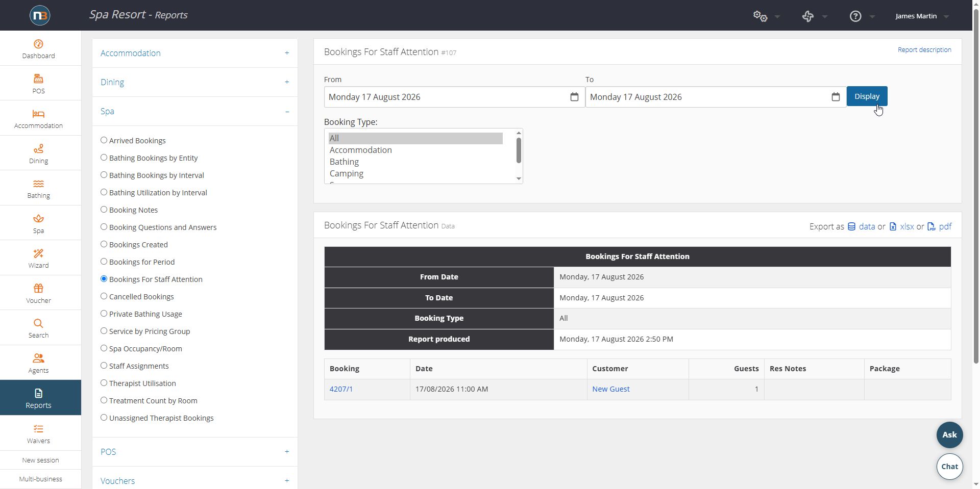Select the Cancelled Bookings report
980x489 pixels.
(104, 296)
